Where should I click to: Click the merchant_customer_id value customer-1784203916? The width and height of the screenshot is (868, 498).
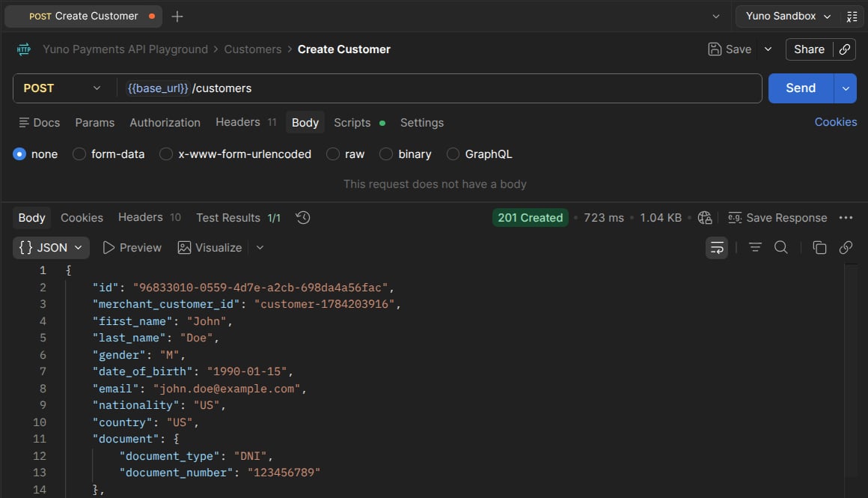point(325,304)
